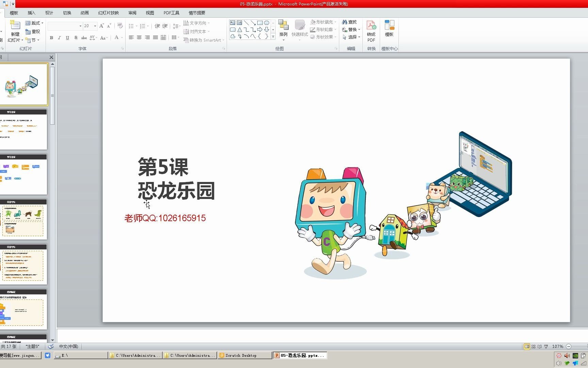The image size is (588, 368).
Task: Click the Shape Outline (形状轮廓) button
Action: point(323,30)
